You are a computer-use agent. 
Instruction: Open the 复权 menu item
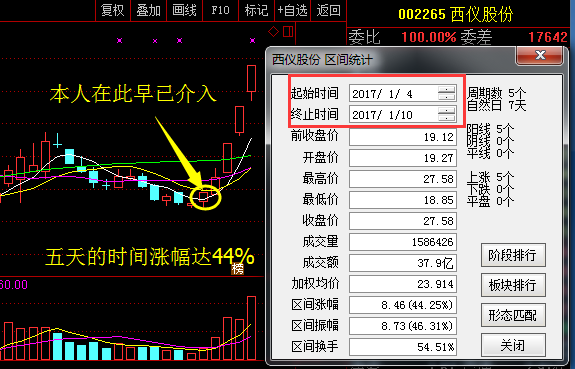(113, 10)
